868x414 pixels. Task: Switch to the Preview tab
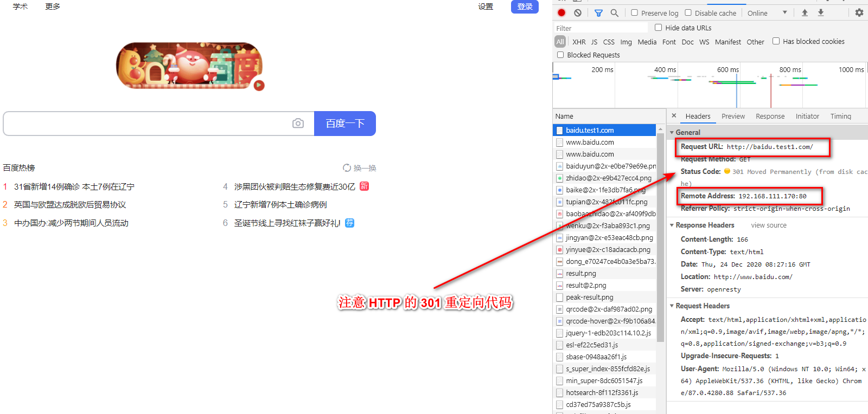733,117
